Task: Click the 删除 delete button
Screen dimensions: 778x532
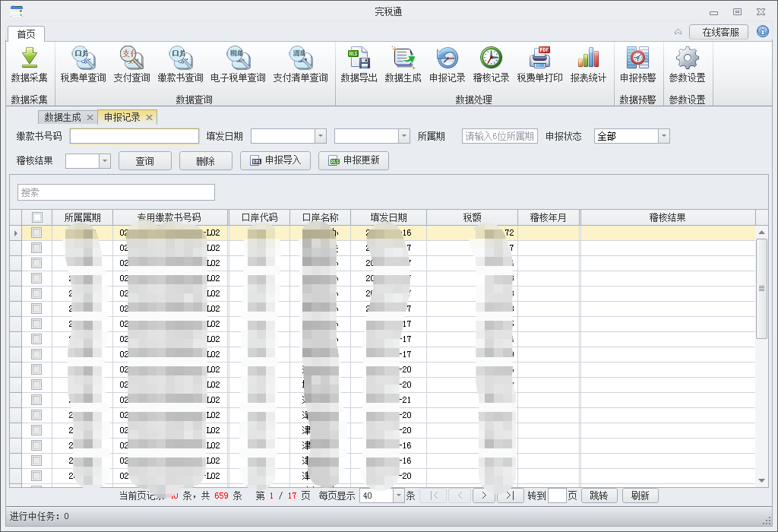Action: point(205,161)
